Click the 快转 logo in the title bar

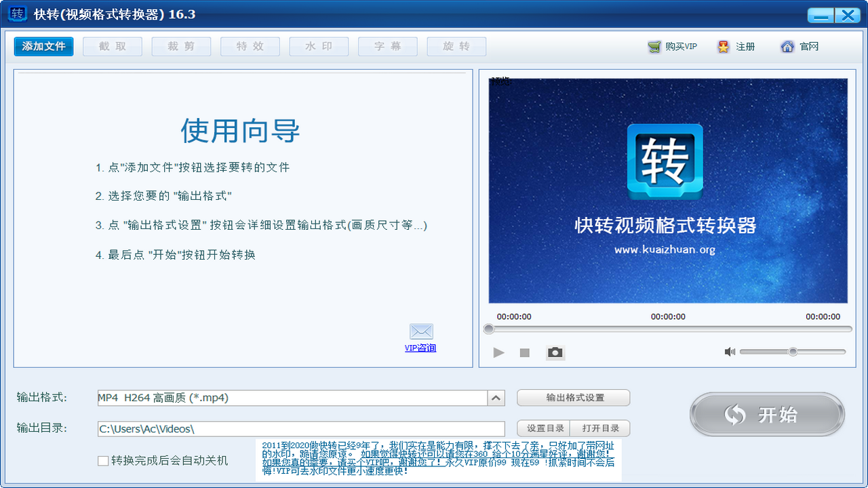(18, 14)
